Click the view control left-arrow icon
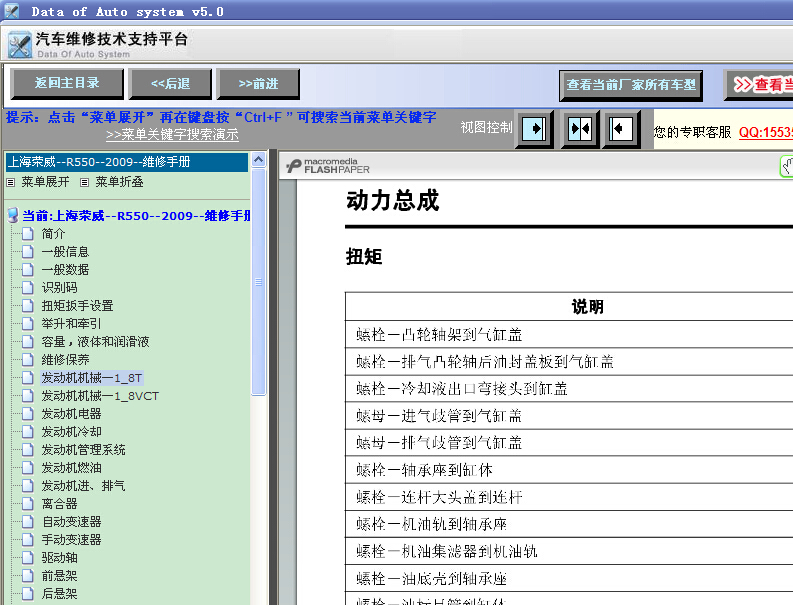Image resolution: width=793 pixels, height=605 pixels. pyautogui.click(x=622, y=129)
